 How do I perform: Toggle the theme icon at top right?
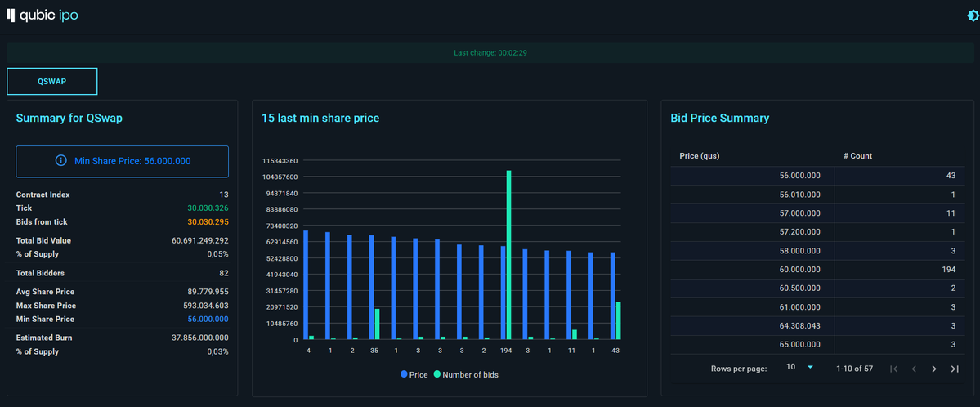point(973,16)
